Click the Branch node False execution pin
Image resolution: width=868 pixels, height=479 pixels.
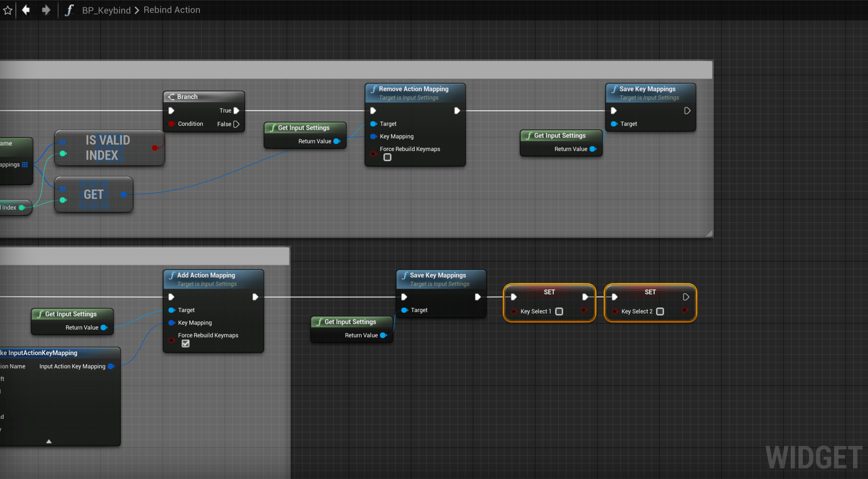[236, 124]
